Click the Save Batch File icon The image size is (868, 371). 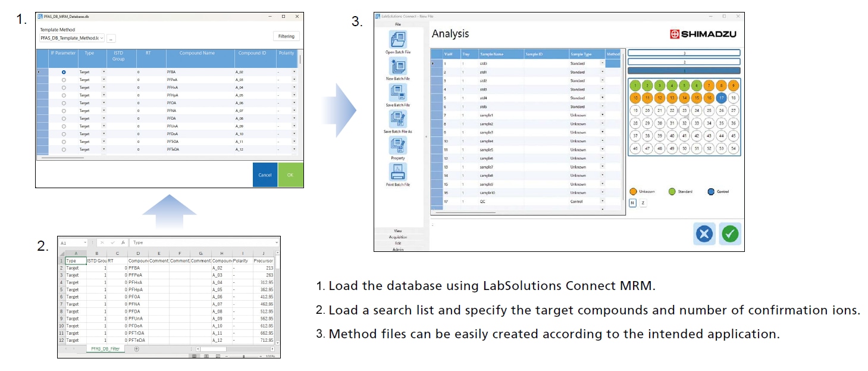coord(397,92)
